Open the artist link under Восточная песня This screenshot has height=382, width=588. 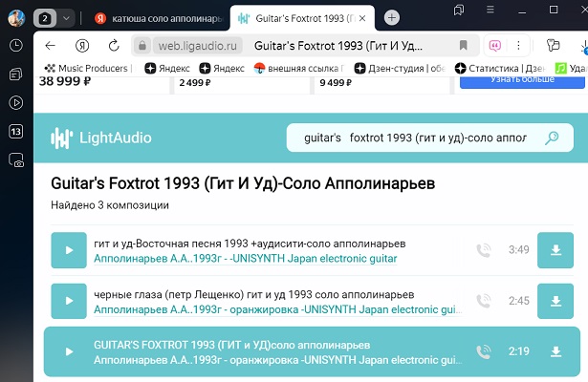[246, 259]
